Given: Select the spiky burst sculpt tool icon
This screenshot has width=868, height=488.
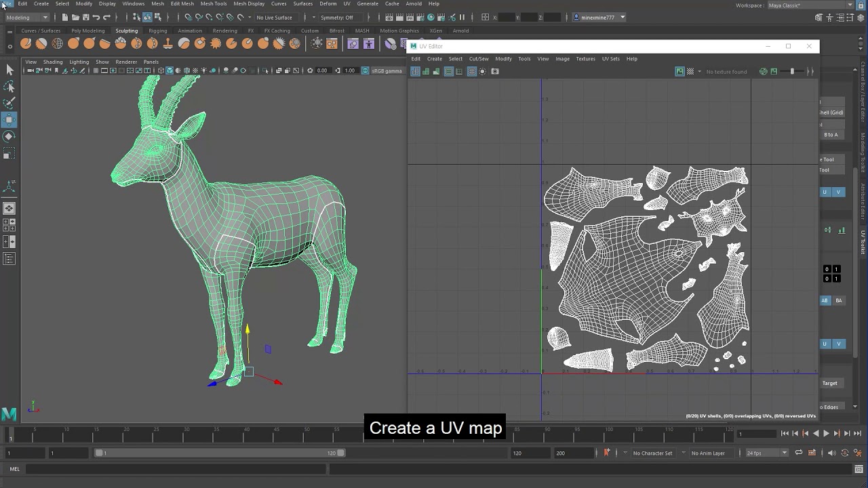Looking at the screenshot, I should click(216, 43).
